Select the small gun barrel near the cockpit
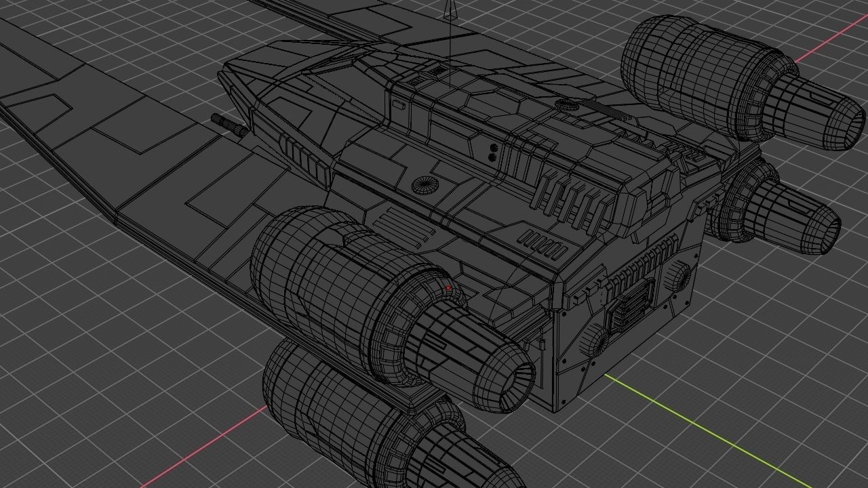868x488 pixels. (x=229, y=124)
